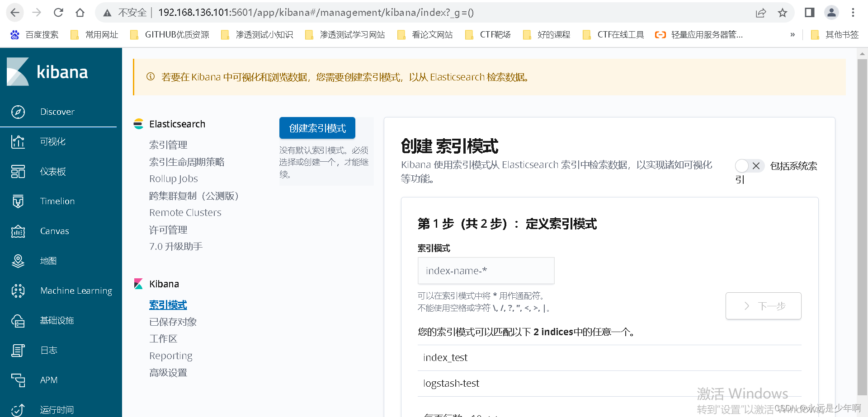Open the Discover compass icon

pos(18,112)
